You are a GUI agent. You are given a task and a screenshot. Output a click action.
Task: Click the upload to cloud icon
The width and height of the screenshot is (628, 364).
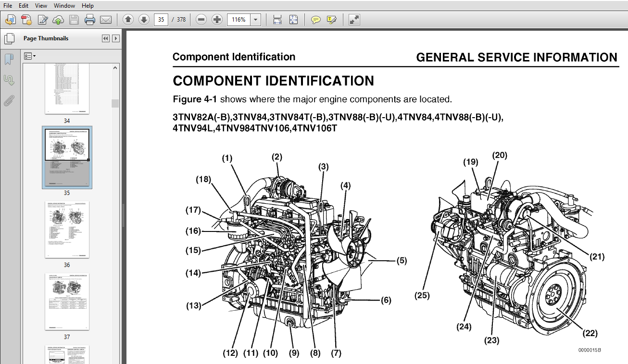[x=58, y=20]
